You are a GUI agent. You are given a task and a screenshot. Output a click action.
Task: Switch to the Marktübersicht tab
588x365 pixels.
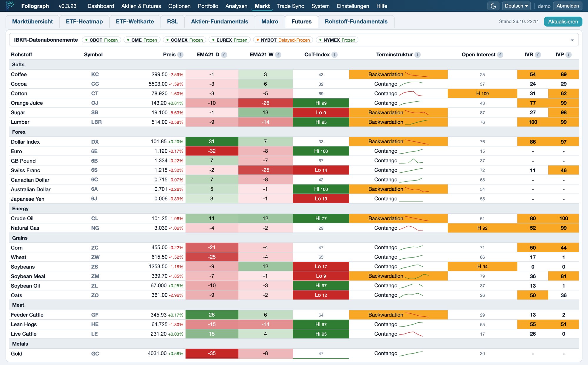tap(33, 21)
